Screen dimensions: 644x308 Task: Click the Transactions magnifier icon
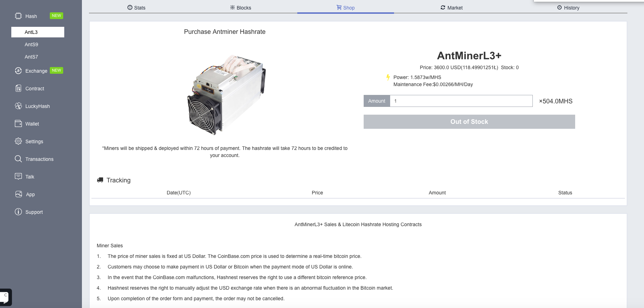point(18,159)
